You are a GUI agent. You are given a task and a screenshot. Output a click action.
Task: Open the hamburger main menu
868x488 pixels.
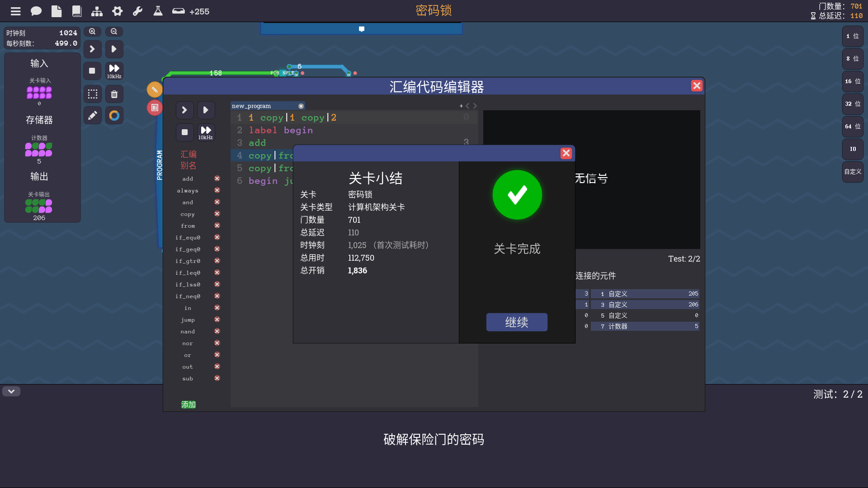[16, 11]
